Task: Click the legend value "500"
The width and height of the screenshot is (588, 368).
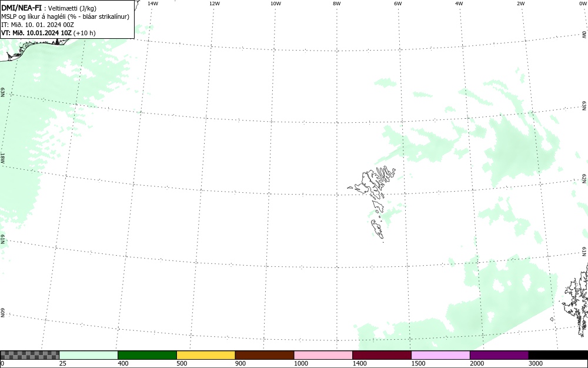Action: pyautogui.click(x=182, y=363)
